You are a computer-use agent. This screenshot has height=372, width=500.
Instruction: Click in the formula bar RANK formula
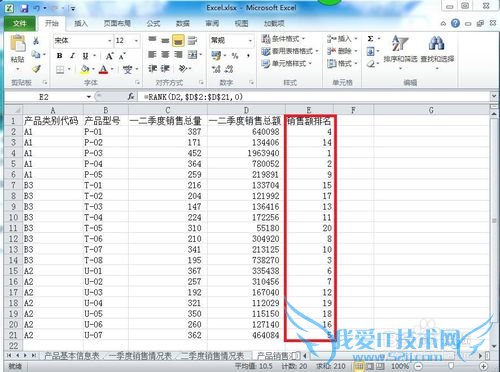pos(193,97)
